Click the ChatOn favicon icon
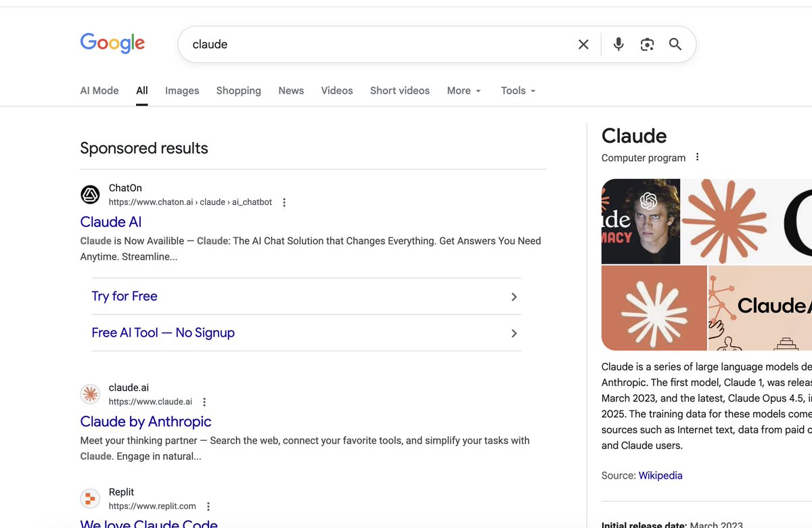 pyautogui.click(x=90, y=195)
